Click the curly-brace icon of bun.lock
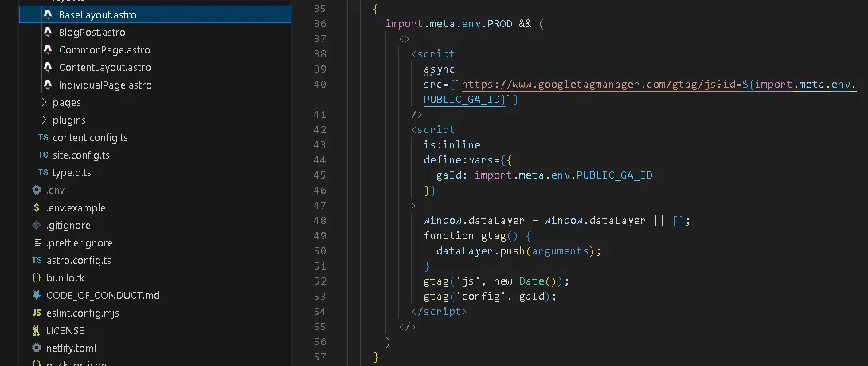 (x=36, y=278)
